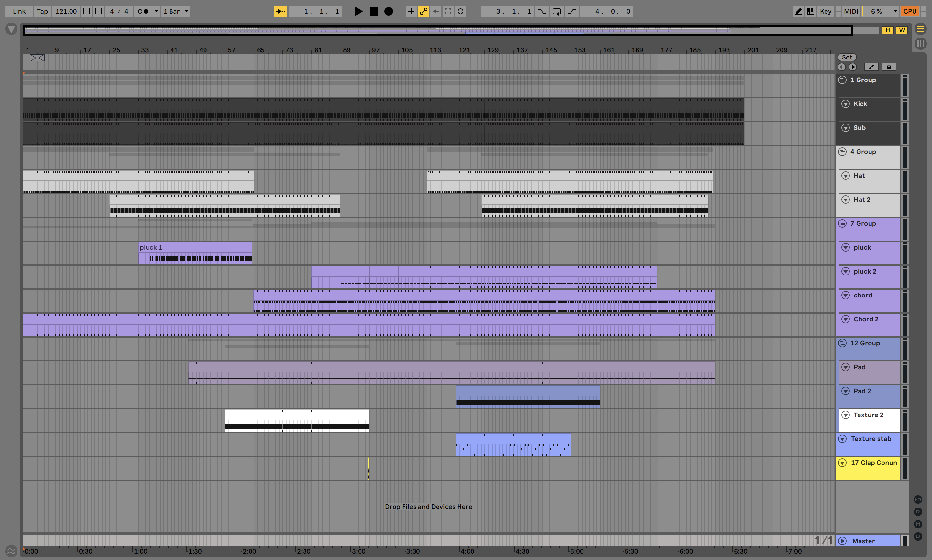Click the H optimize height button

click(x=887, y=30)
